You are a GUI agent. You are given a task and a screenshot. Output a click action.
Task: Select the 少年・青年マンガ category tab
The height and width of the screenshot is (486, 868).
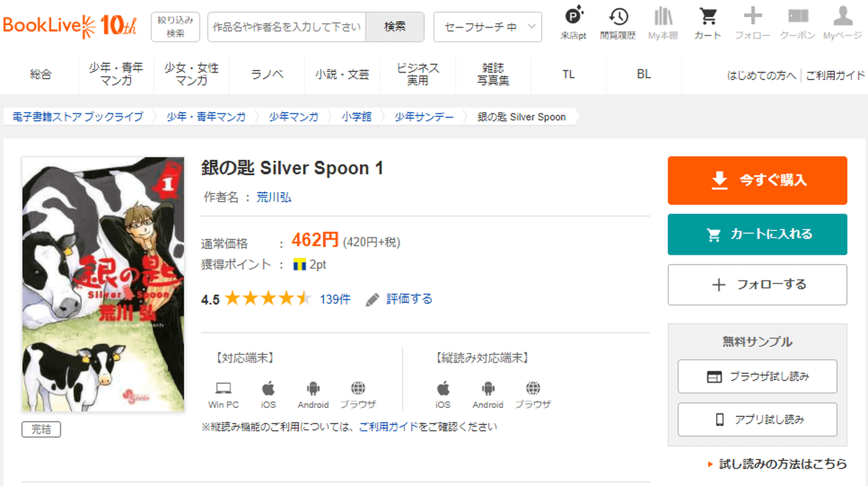pos(116,75)
